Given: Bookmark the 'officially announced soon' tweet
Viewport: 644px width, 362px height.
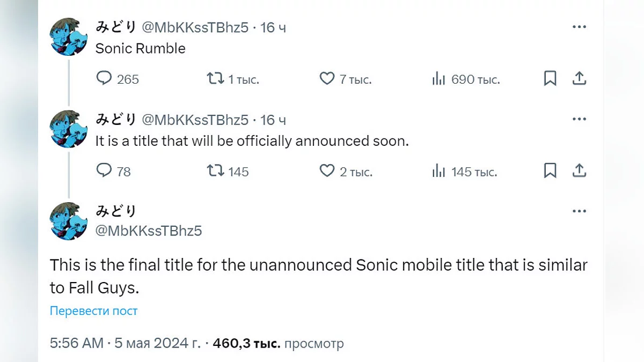Looking at the screenshot, I should 550,171.
